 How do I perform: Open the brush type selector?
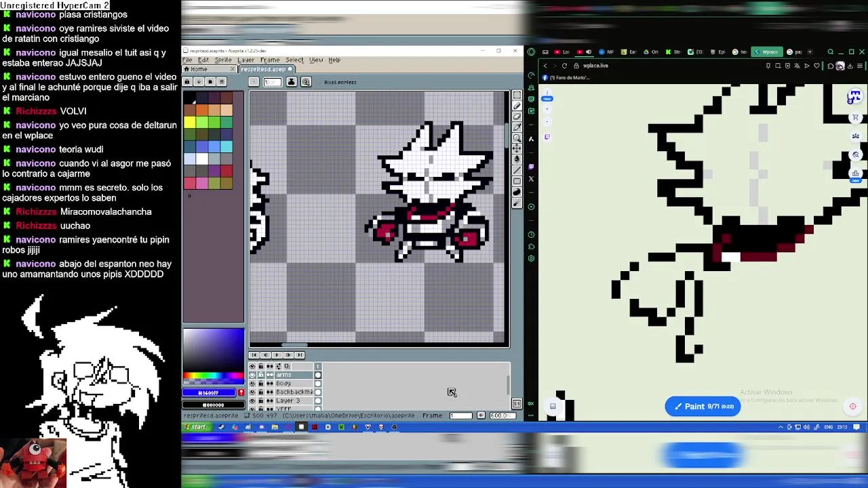point(254,82)
